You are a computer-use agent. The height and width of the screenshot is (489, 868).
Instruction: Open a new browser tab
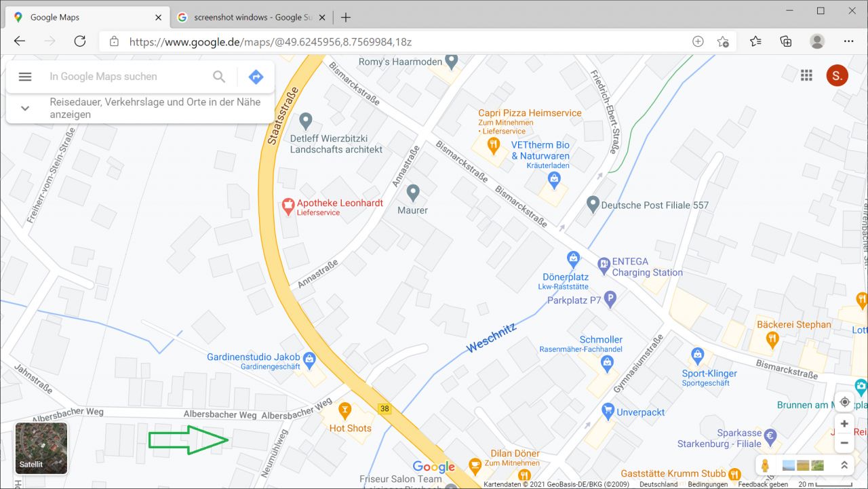[x=346, y=18]
